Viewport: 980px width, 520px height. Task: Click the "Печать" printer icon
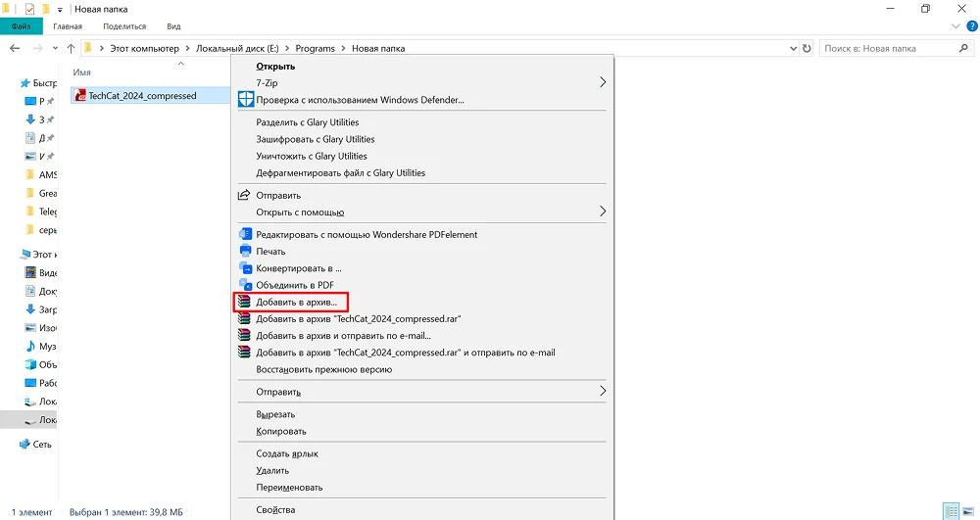(245, 251)
